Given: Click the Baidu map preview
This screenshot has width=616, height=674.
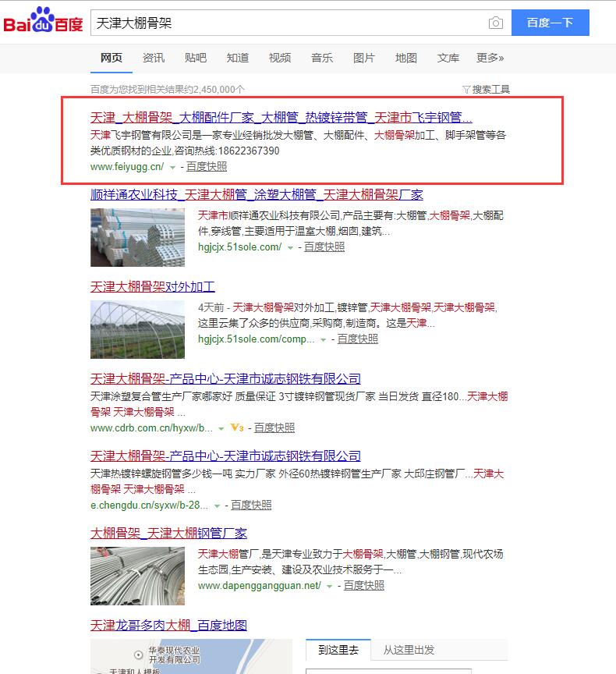Looking at the screenshot, I should (191, 656).
